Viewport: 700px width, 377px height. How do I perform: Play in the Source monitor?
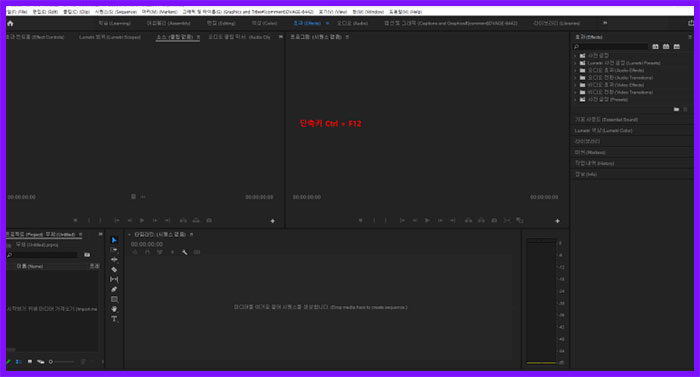[x=142, y=221]
